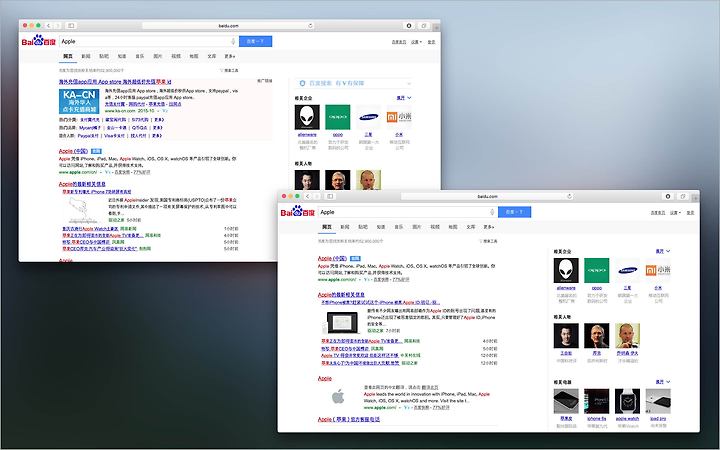Viewport: 720px width, 450px height.
Task: Go back in the front Safari window
Action: click(307, 197)
